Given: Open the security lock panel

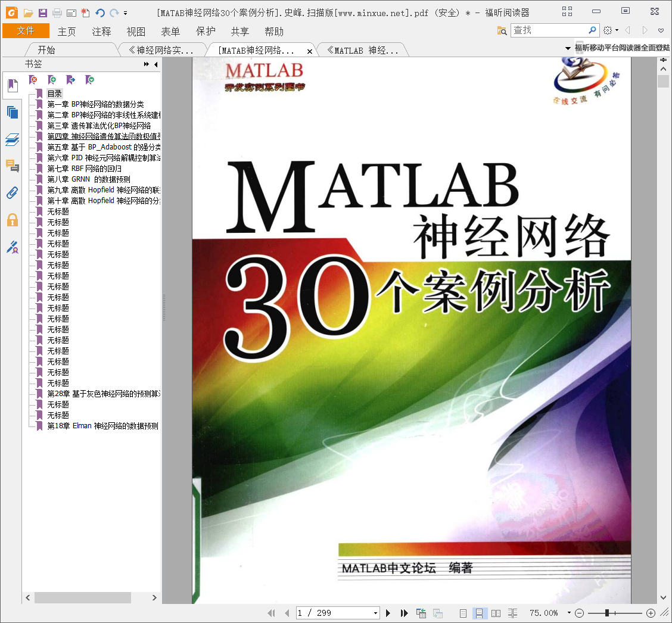Looking at the screenshot, I should point(13,220).
